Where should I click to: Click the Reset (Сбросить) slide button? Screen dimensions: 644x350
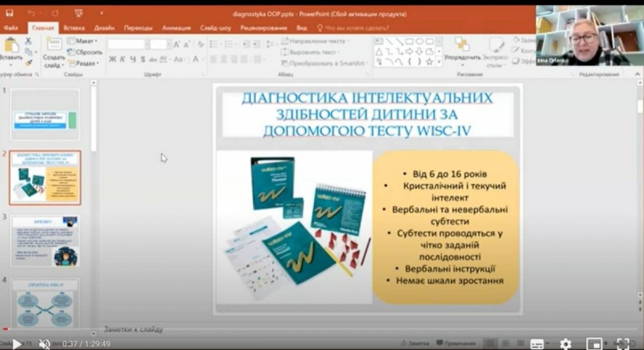(85, 51)
